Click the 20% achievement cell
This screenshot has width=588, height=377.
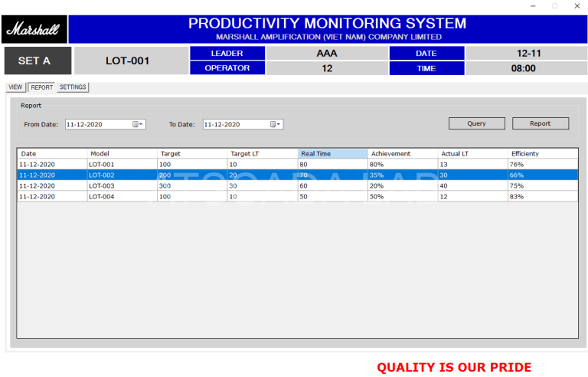403,186
